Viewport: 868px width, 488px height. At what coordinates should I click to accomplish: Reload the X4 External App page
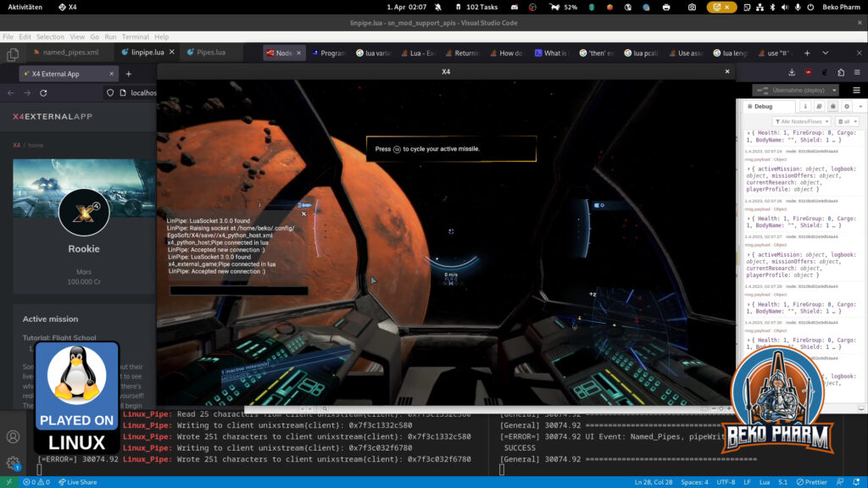(43, 93)
